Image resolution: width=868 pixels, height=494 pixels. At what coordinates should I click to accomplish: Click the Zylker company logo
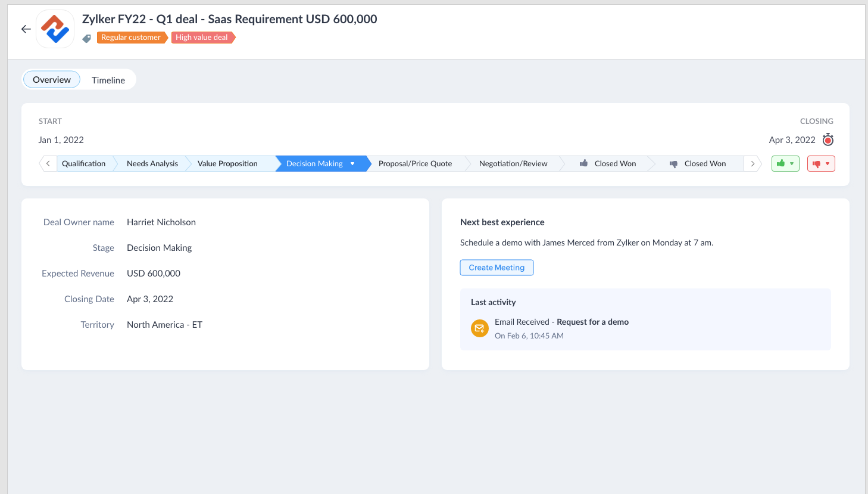pos(55,29)
